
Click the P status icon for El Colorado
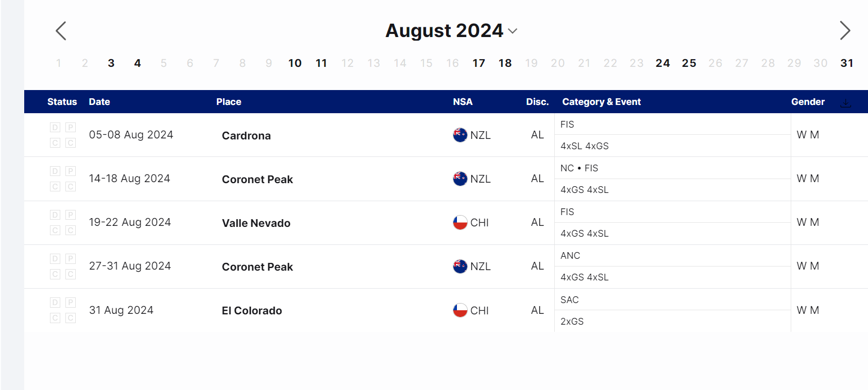click(71, 303)
